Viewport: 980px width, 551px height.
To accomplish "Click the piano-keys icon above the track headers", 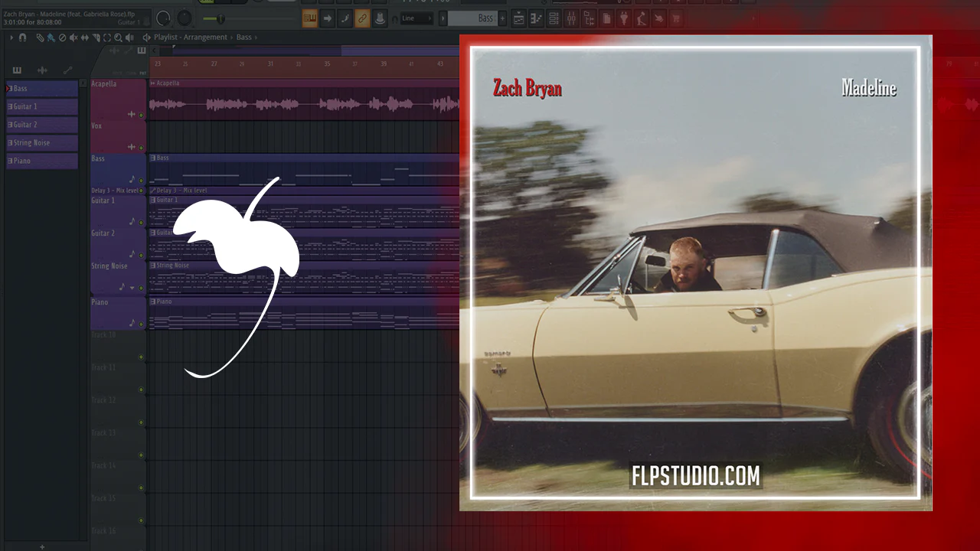I will pos(142,51).
